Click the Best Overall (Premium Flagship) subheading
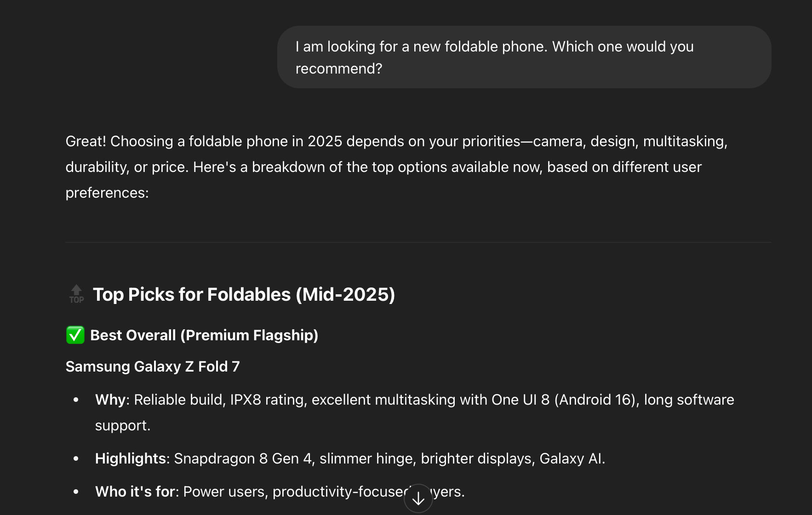Viewport: 812px width, 515px height. tap(204, 335)
